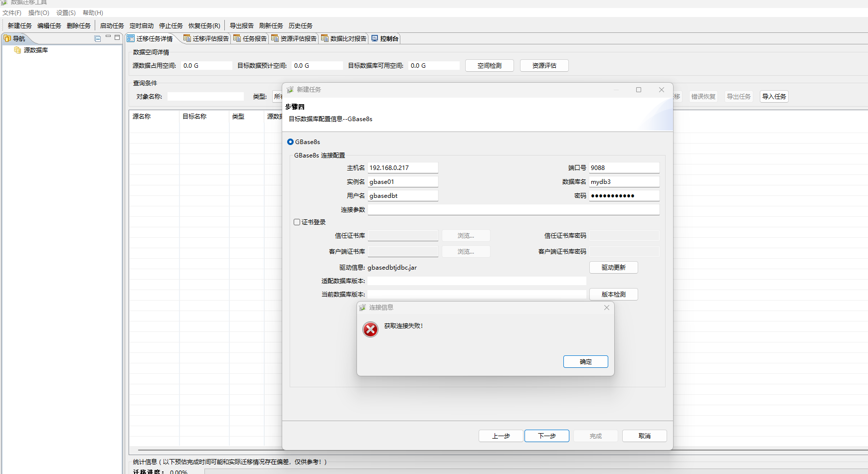Click the 上一步 button
This screenshot has width=868, height=474.
(501, 436)
